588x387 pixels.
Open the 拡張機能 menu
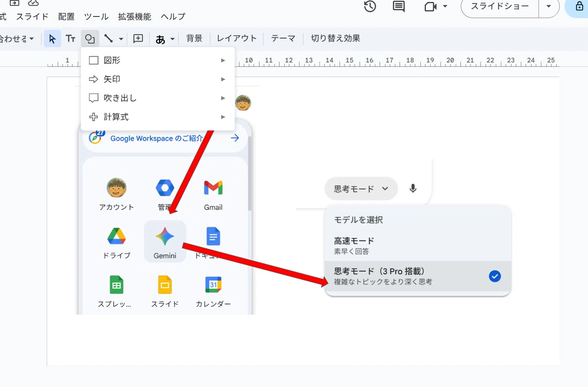click(x=135, y=17)
